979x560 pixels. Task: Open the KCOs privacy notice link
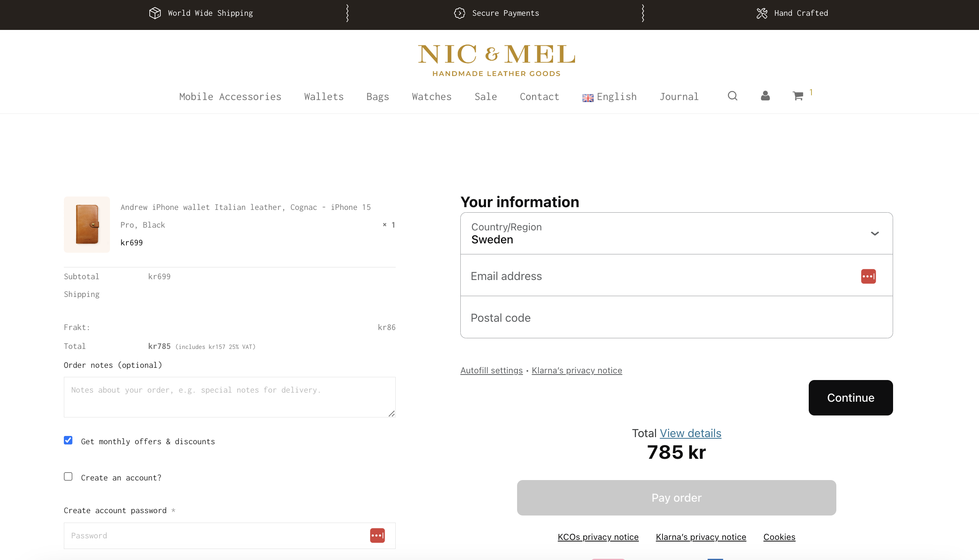pyautogui.click(x=598, y=537)
